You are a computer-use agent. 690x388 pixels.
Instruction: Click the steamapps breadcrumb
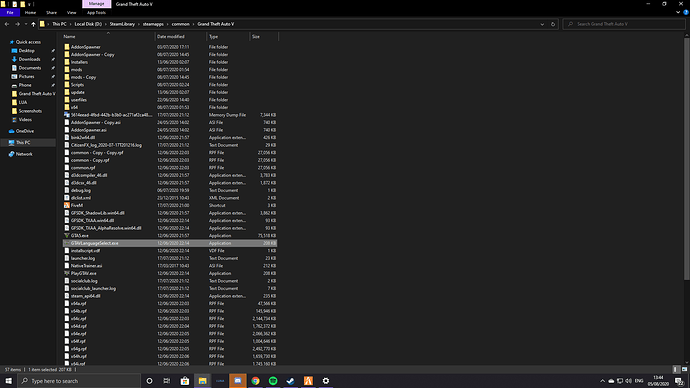pyautogui.click(x=153, y=24)
